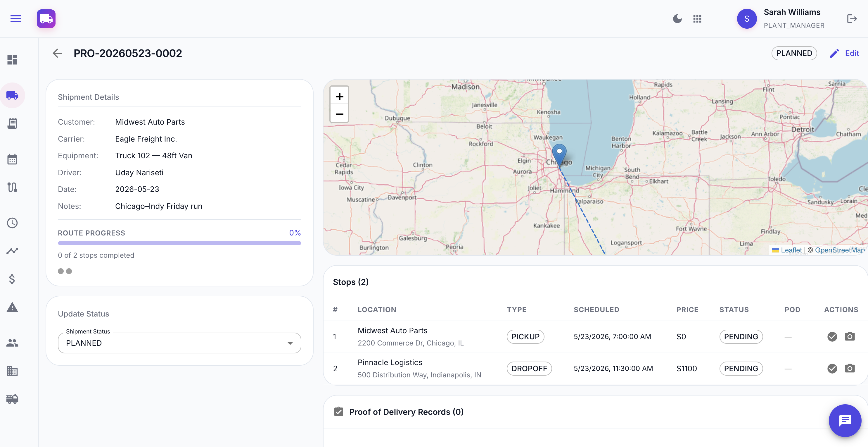Mark Midwest Auto Parts stop complete

click(x=832, y=337)
